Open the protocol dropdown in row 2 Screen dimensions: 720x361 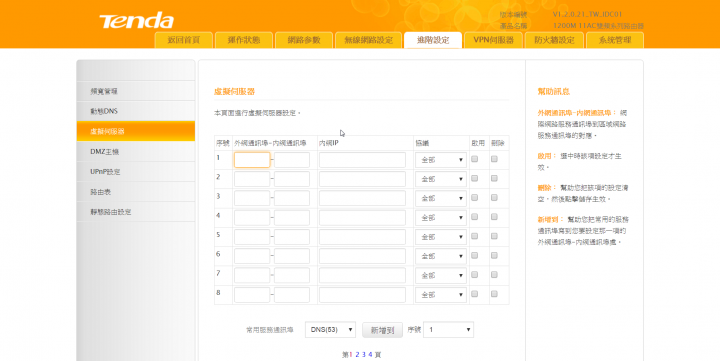point(441,179)
